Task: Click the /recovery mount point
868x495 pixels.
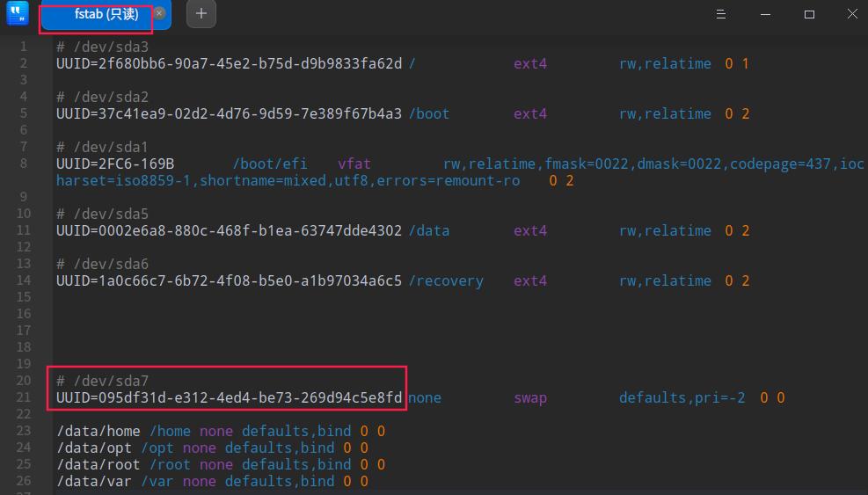Action: 446,280
